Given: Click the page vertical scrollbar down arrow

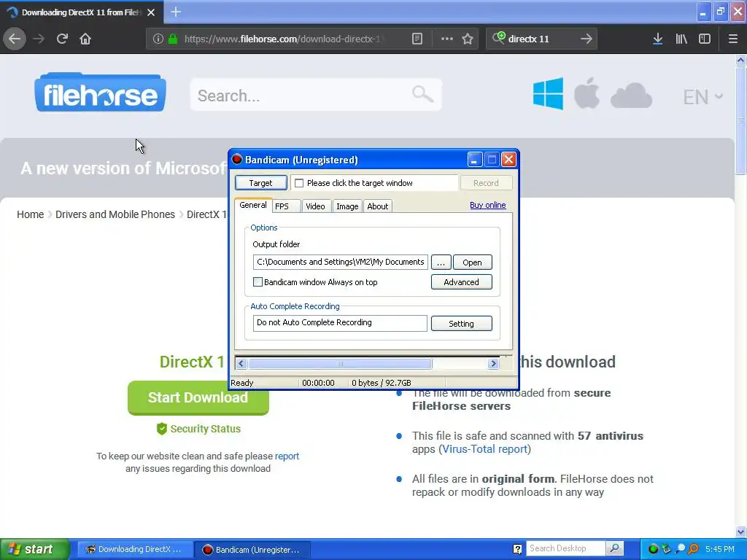Looking at the screenshot, I should tap(741, 532).
